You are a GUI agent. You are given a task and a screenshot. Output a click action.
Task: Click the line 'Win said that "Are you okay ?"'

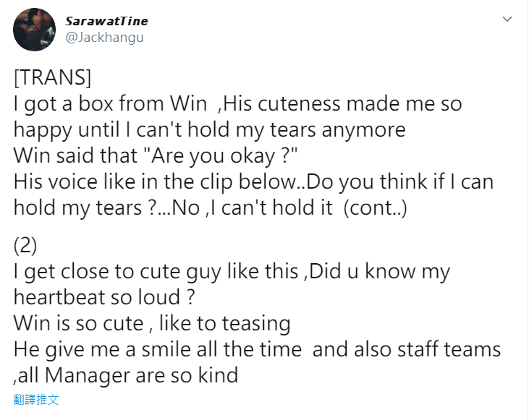(x=156, y=155)
